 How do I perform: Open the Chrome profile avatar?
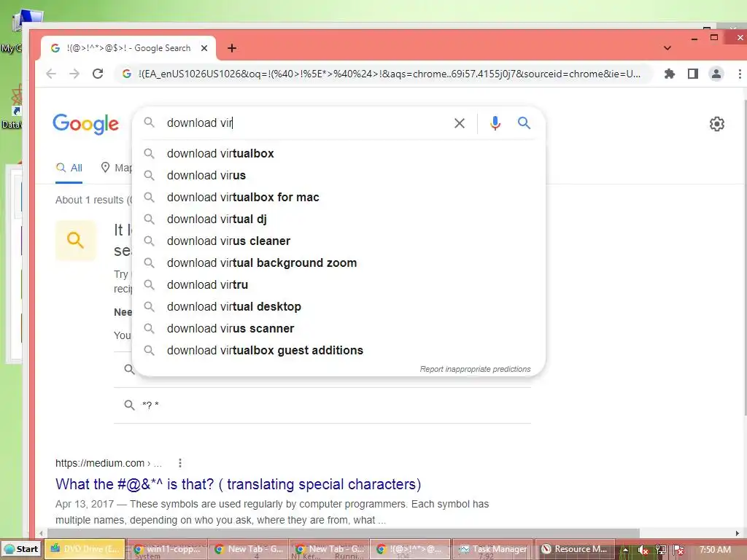point(716,74)
